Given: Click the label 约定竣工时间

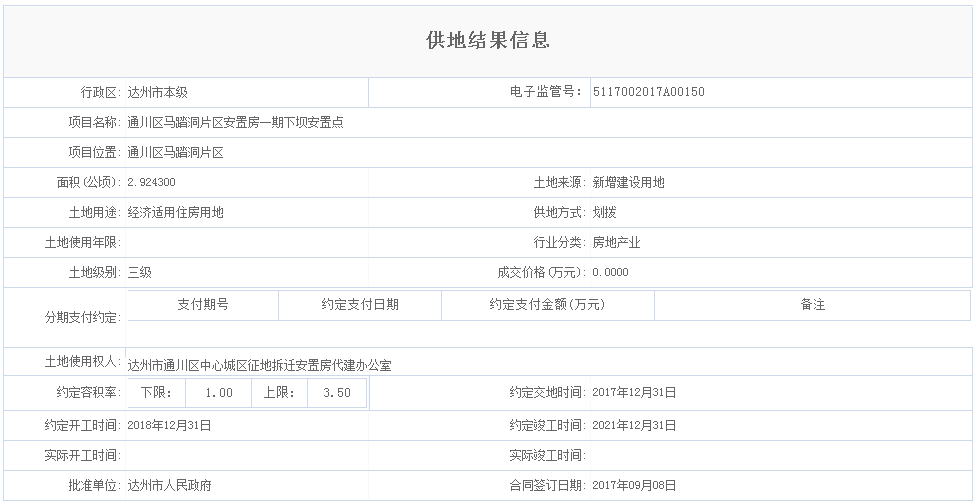Looking at the screenshot, I should 548,425.
